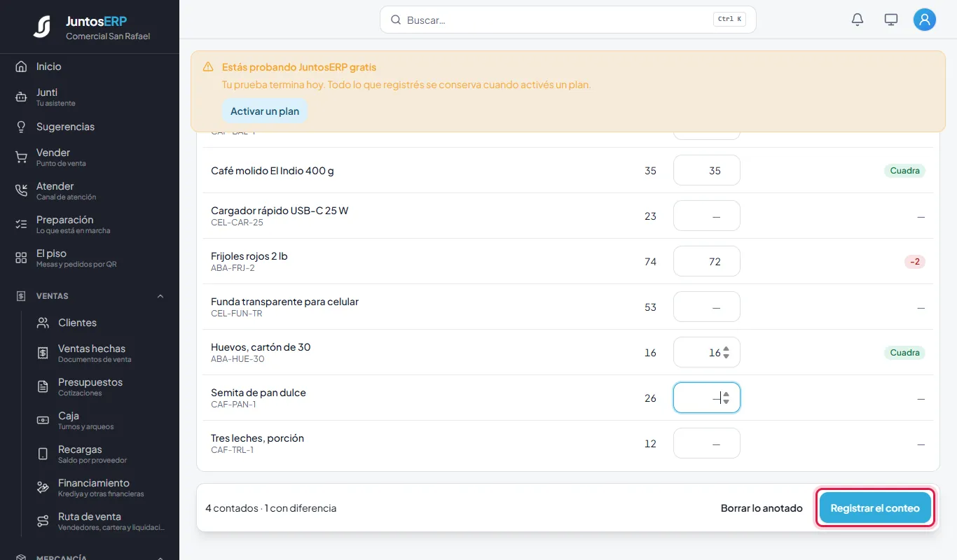Click the monitor display icon

pyautogui.click(x=891, y=20)
